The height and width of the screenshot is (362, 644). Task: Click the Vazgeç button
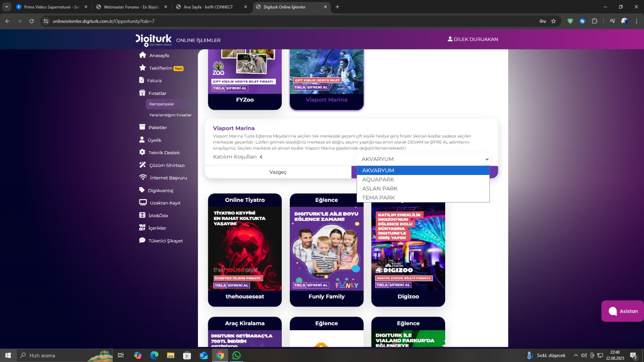pyautogui.click(x=278, y=172)
